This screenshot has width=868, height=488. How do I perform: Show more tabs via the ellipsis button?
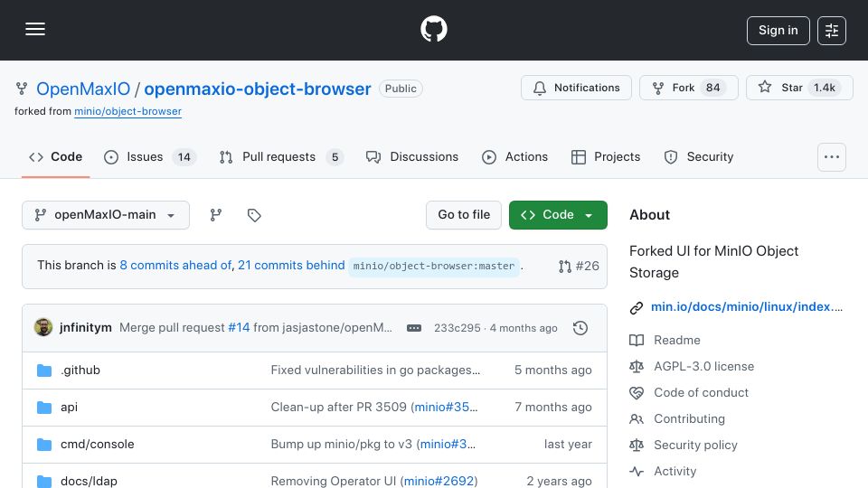point(832,157)
